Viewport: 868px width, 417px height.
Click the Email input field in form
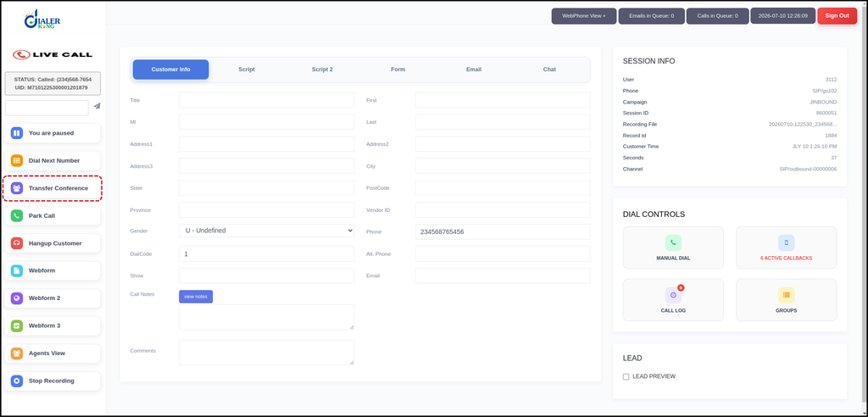pyautogui.click(x=503, y=275)
